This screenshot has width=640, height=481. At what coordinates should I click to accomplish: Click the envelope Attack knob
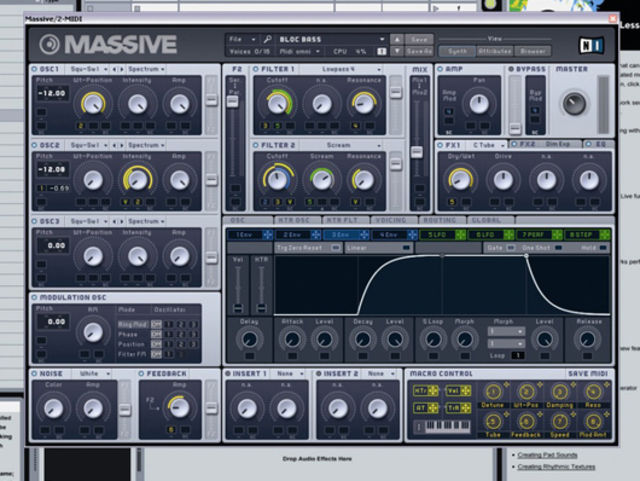pyautogui.click(x=292, y=339)
